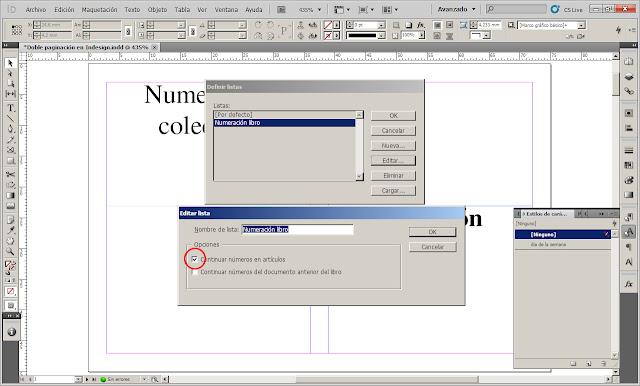The height and width of the screenshot is (386, 640).
Task: Select the Free Transform tool
Action: (11, 185)
